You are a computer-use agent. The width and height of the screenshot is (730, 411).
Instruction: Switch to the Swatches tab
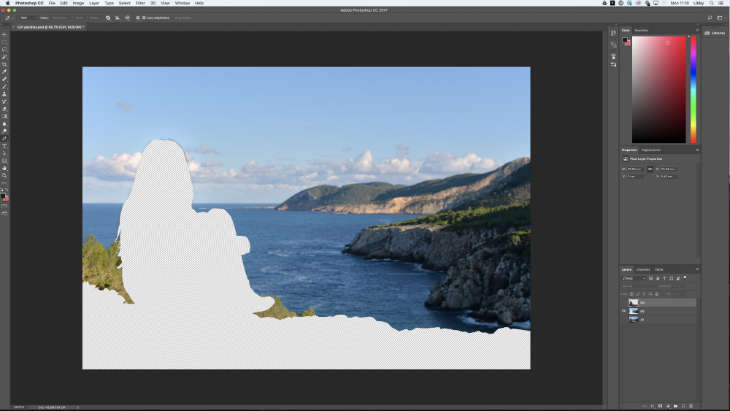click(641, 30)
